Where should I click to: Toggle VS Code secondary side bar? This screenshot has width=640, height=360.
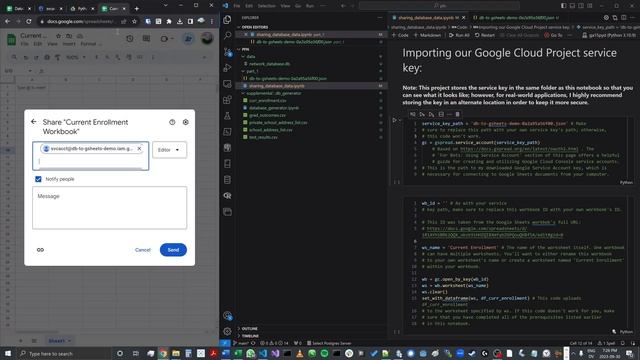581,6
